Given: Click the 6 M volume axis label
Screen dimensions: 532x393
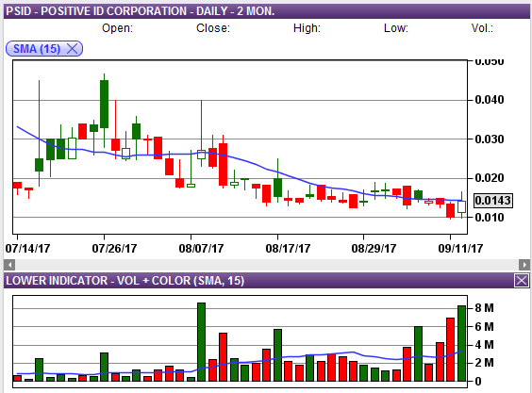Looking at the screenshot, I should (x=484, y=327).
